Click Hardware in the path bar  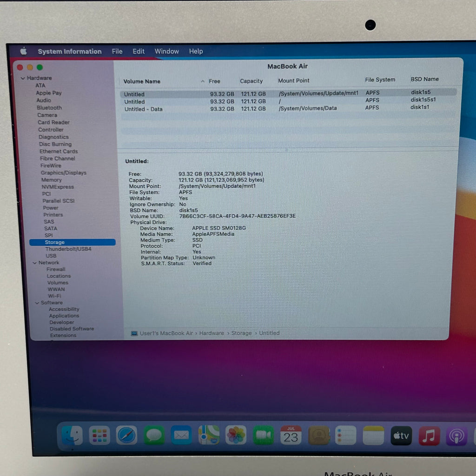coord(212,333)
